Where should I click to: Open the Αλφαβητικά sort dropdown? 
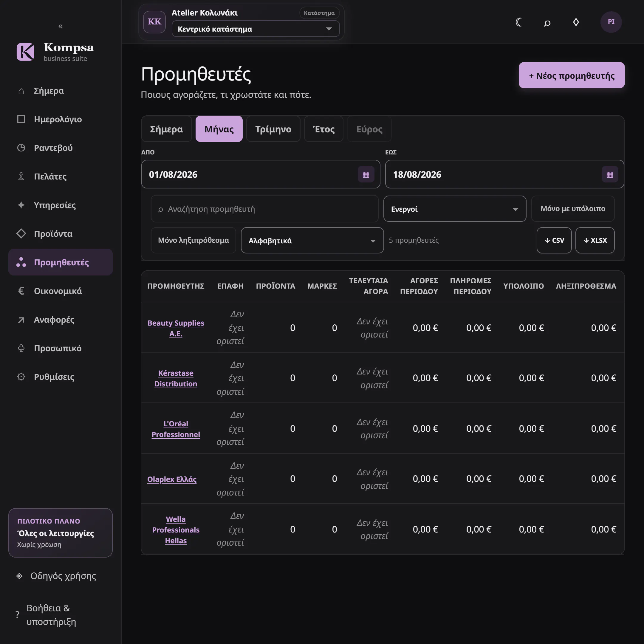pos(312,240)
